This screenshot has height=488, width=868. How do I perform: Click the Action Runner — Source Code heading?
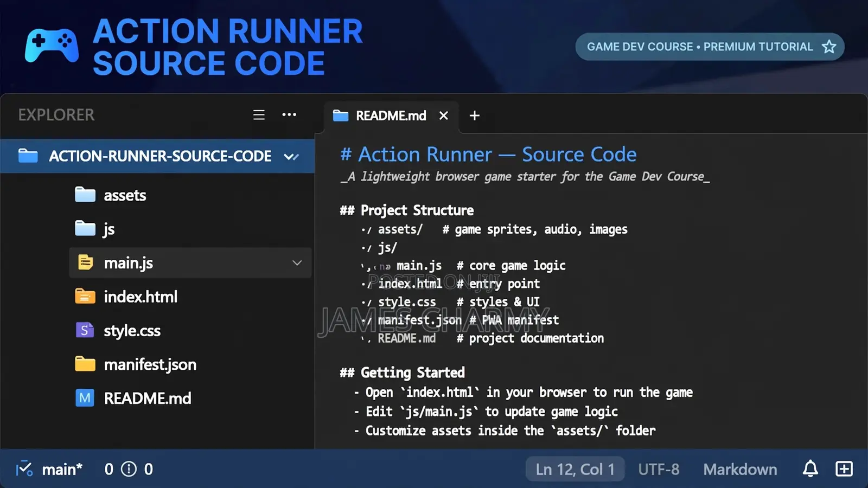tap(488, 155)
